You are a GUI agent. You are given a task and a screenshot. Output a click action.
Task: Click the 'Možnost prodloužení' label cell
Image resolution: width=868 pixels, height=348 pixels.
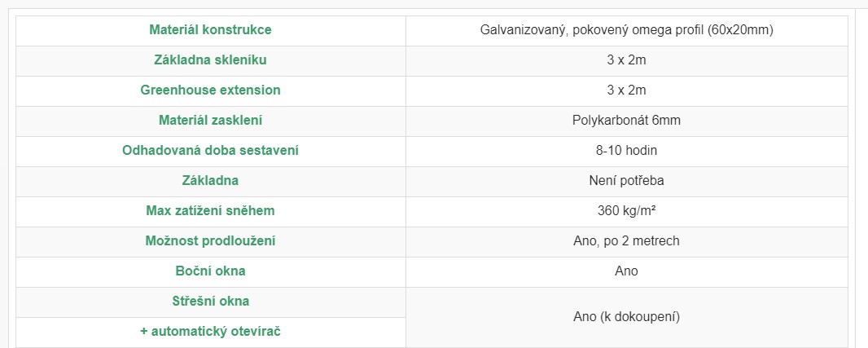tap(210, 241)
